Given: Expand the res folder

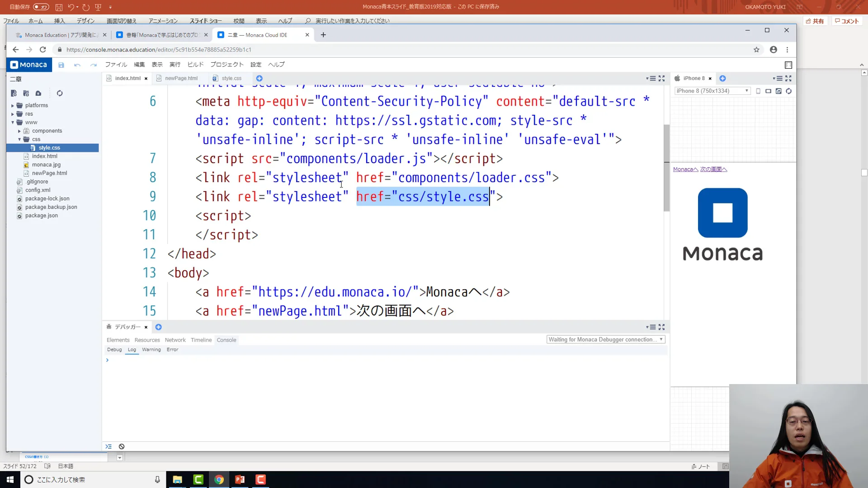Looking at the screenshot, I should (x=13, y=114).
